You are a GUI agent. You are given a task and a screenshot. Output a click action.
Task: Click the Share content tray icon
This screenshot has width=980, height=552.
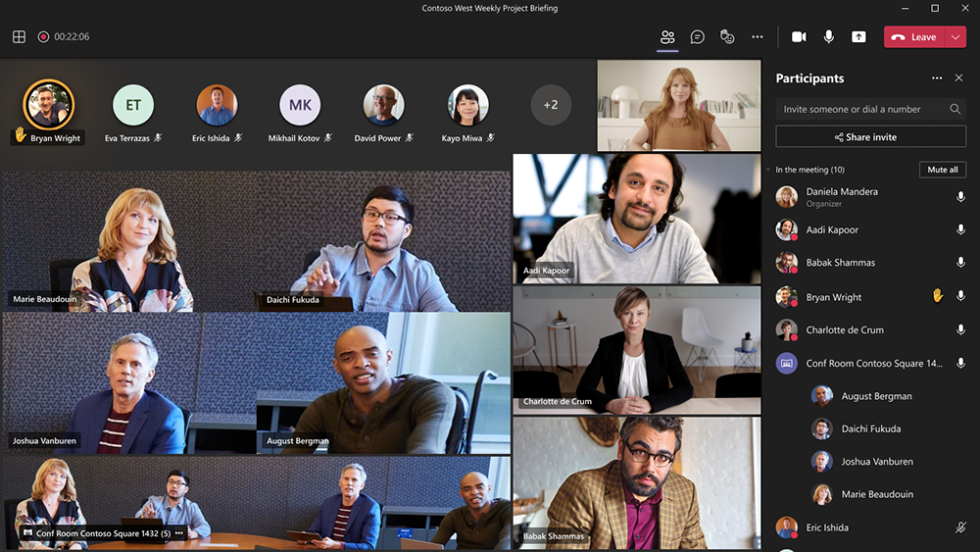pyautogui.click(x=858, y=36)
